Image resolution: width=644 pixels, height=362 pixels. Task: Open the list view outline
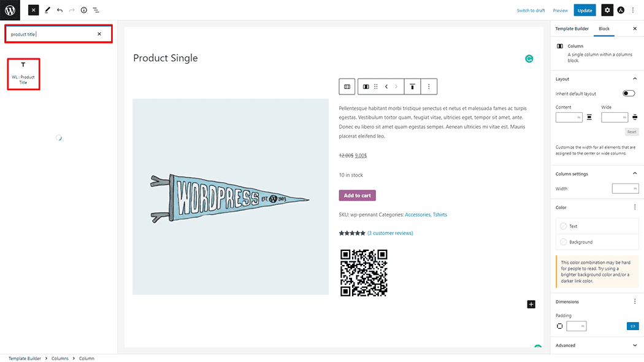96,10
